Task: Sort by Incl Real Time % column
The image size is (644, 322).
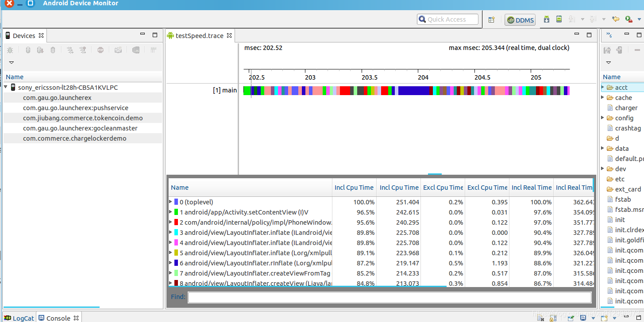Action: [x=532, y=188]
